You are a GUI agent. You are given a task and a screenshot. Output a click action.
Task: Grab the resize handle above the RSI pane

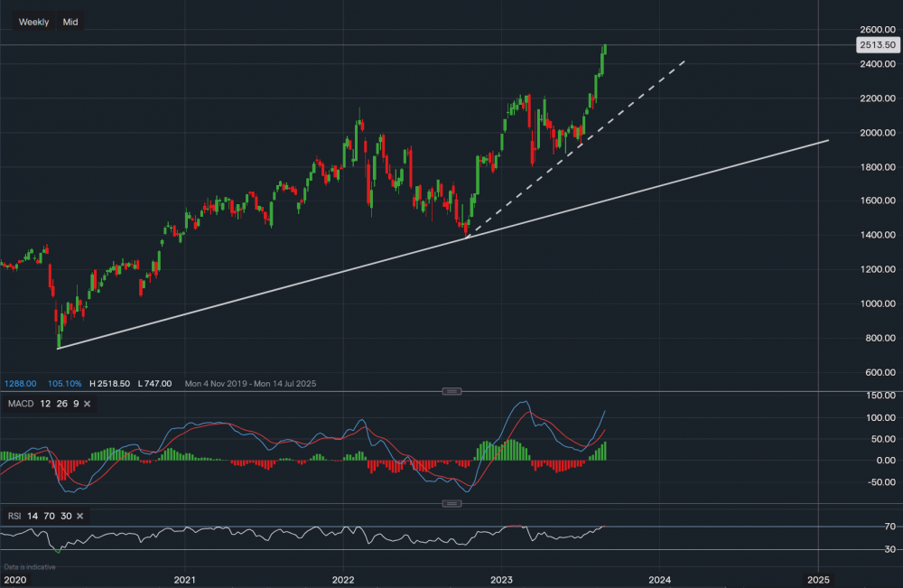451,503
